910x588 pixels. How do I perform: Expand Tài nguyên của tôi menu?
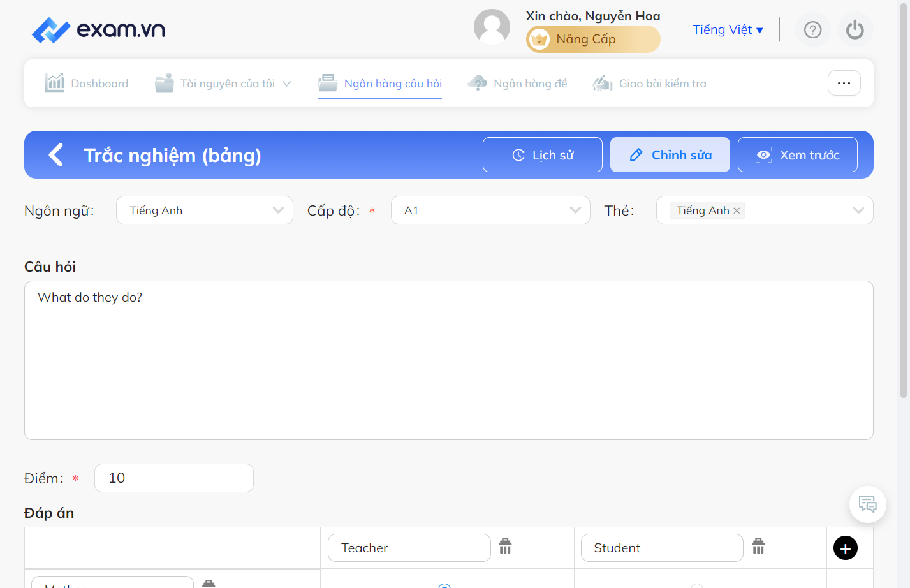click(x=223, y=83)
